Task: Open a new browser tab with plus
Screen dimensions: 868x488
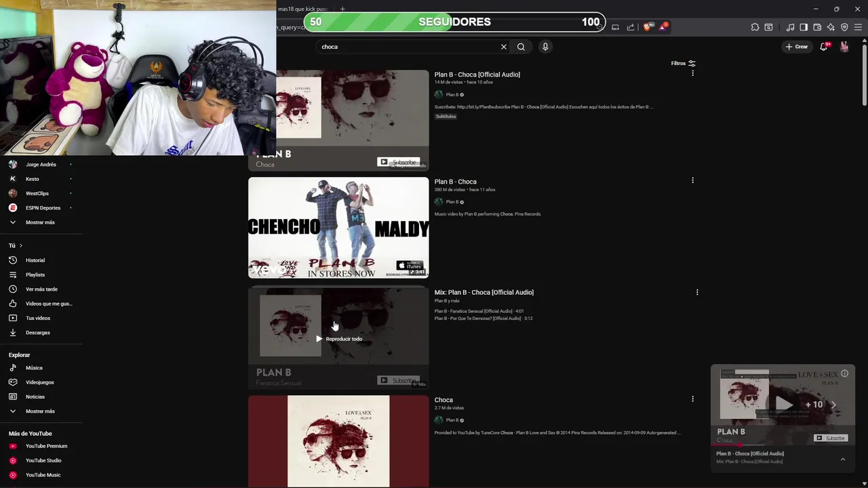Action: (342, 9)
